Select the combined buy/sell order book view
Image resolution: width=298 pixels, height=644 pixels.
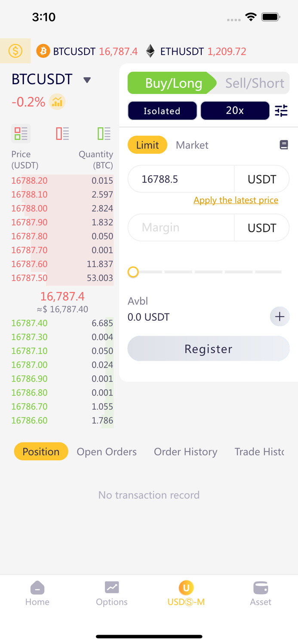coord(21,134)
